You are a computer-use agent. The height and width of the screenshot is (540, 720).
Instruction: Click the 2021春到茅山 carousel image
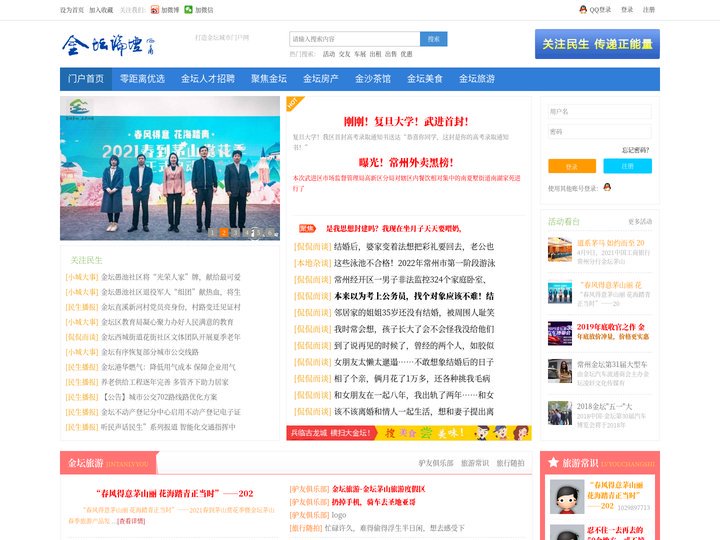coord(170,168)
